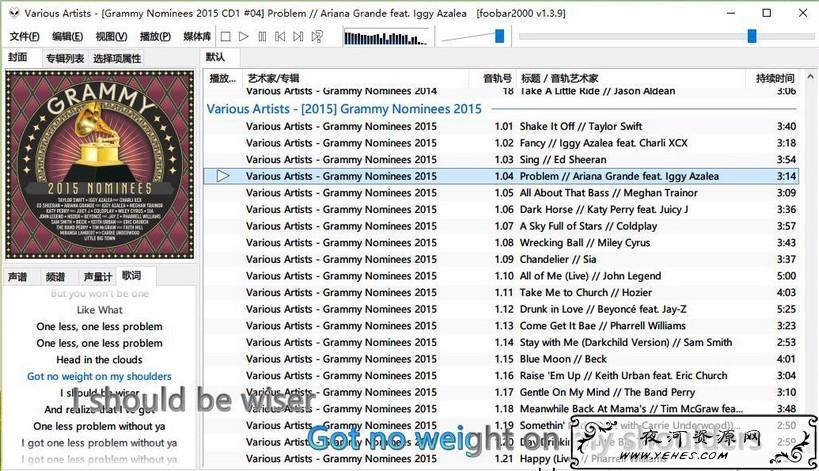Select track Chandelier // Sia
This screenshot has width=819, height=471.
tap(501, 260)
